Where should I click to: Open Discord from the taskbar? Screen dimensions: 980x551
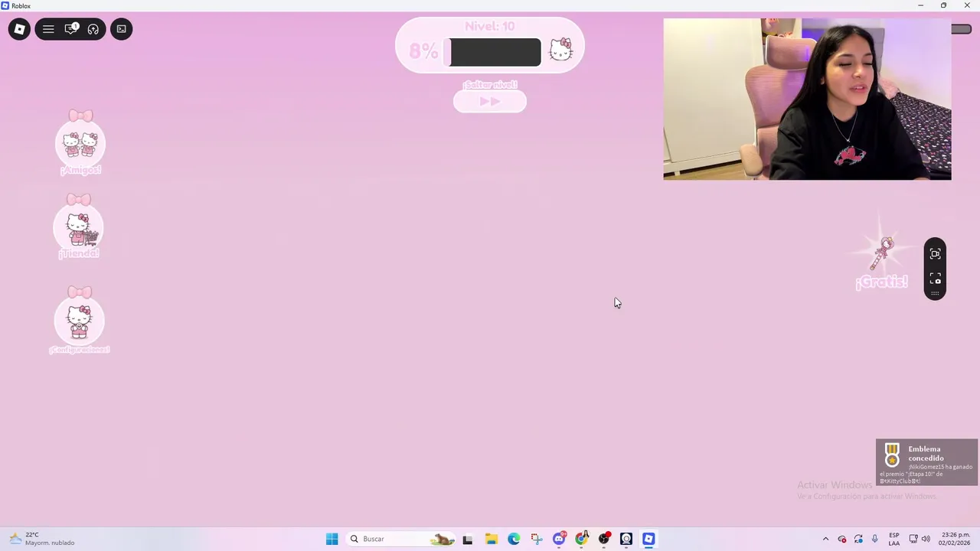click(x=559, y=539)
